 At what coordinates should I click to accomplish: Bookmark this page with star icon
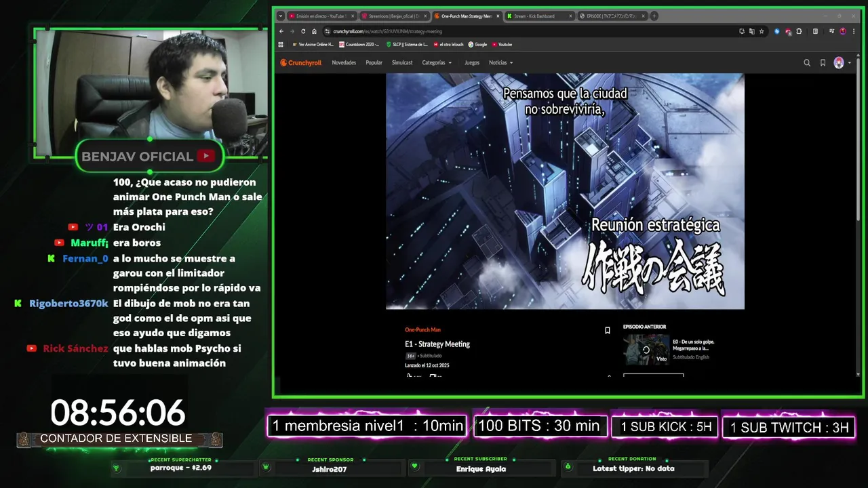pyautogui.click(x=762, y=31)
